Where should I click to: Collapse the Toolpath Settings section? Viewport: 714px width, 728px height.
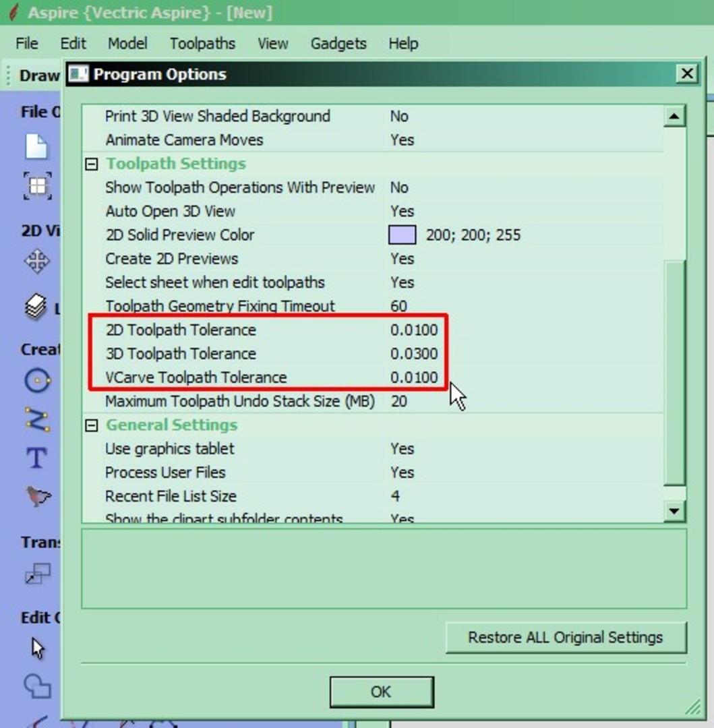[92, 164]
